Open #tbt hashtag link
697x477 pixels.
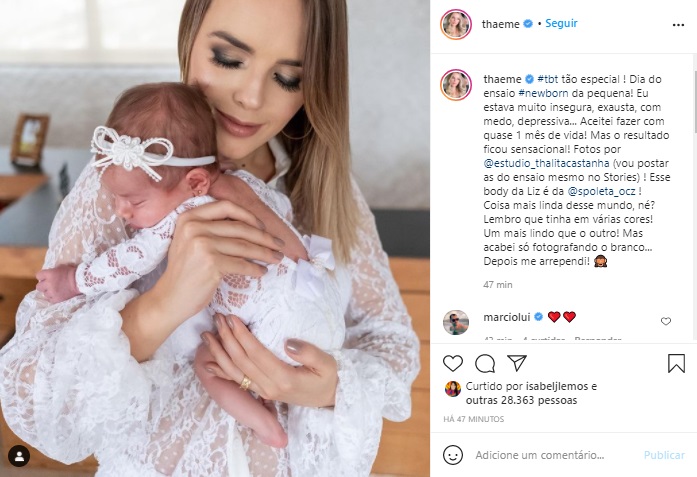tap(547, 79)
